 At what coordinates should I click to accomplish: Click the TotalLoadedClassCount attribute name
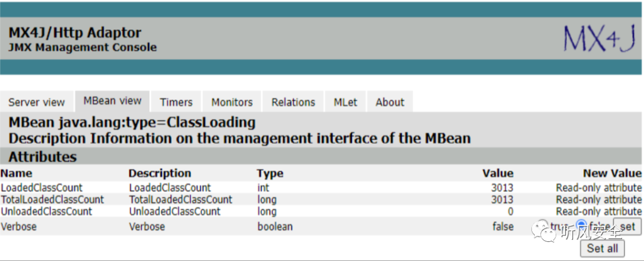pyautogui.click(x=52, y=199)
